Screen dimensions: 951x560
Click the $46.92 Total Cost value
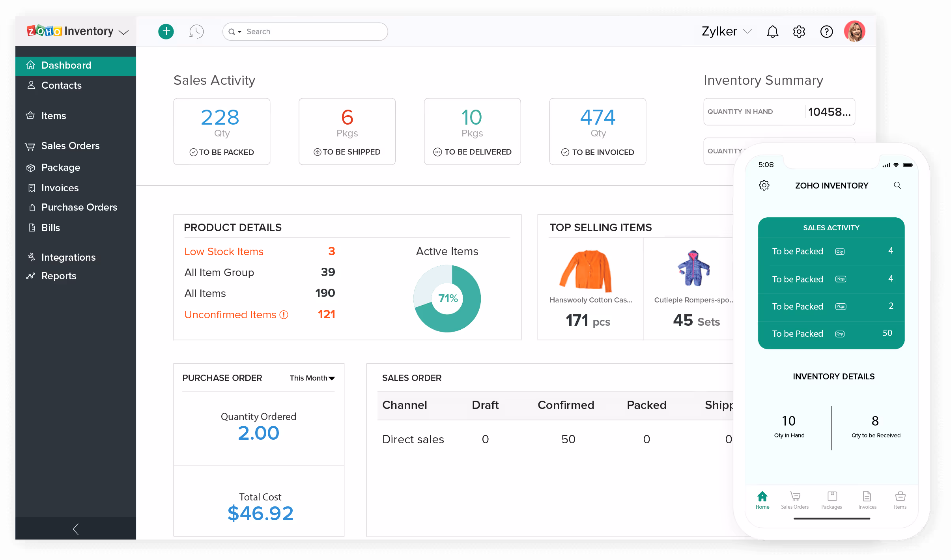point(260,513)
